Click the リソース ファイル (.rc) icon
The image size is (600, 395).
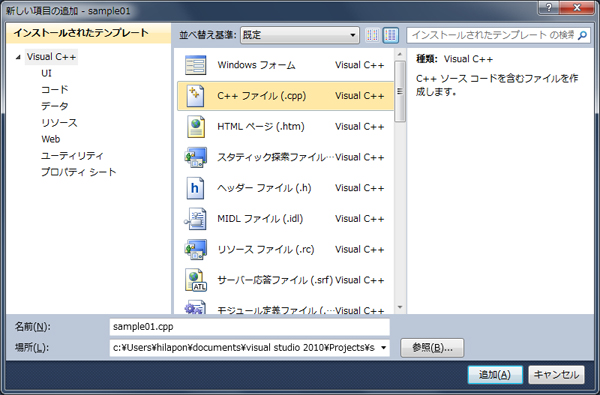pos(196,250)
